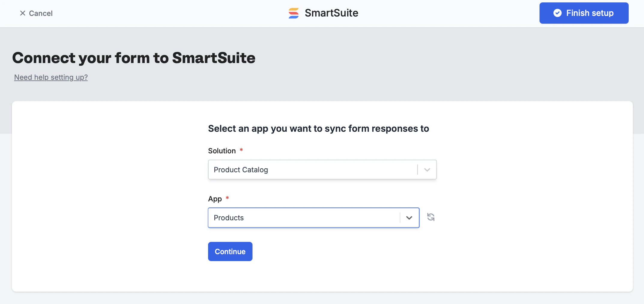The width and height of the screenshot is (644, 304).
Task: Select the Product Catalog solution field
Action: coord(300,169)
